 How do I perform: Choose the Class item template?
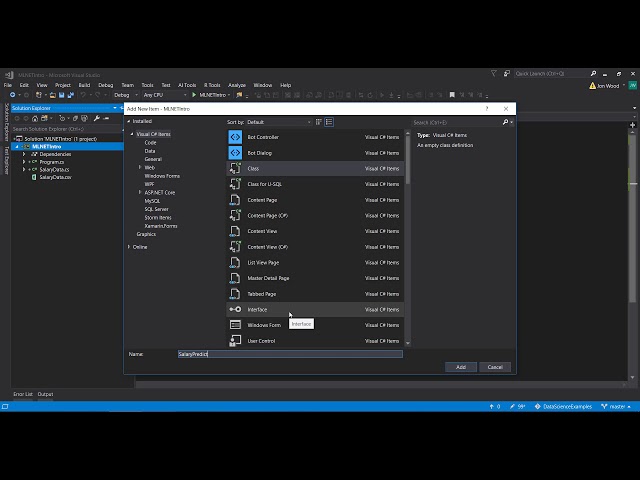[315, 169]
